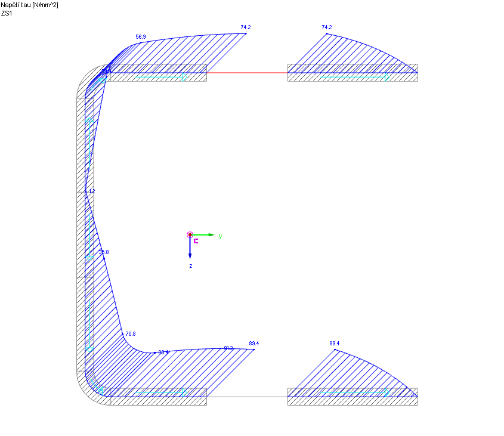Click the 74.2 value above the separate right flange

point(327,27)
